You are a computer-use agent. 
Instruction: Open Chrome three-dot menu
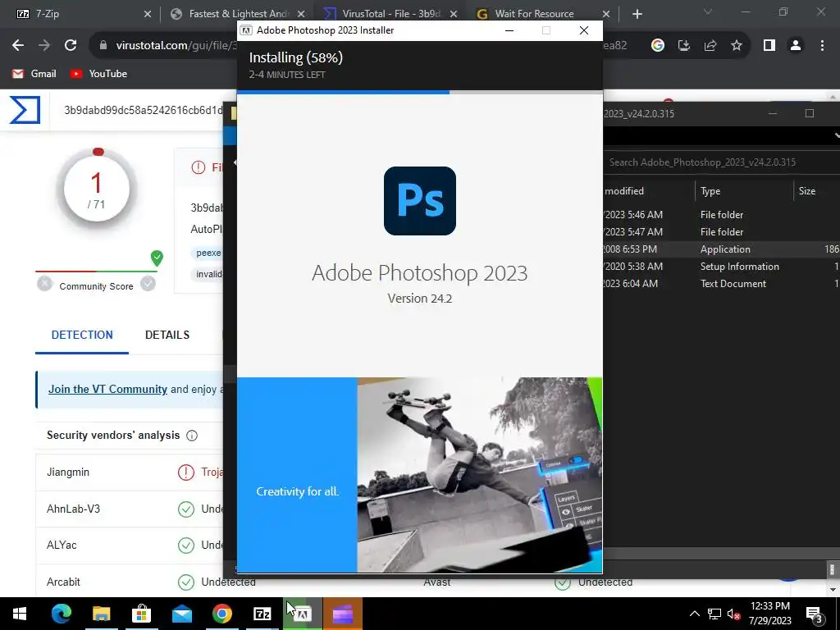[x=822, y=46]
